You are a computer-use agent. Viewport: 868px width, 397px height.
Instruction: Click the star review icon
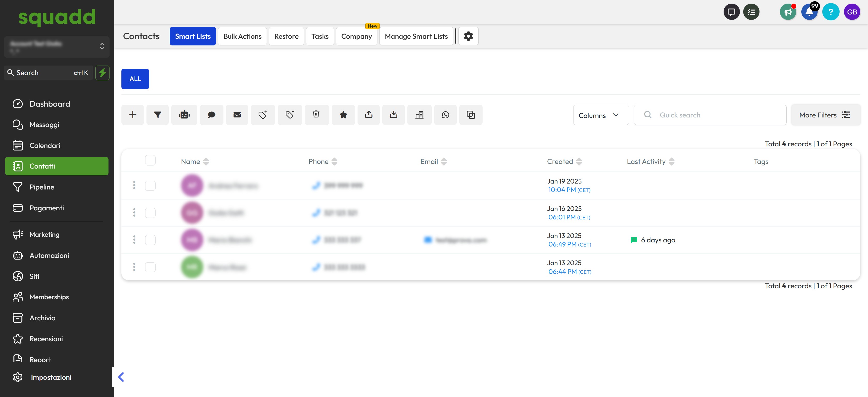click(343, 115)
